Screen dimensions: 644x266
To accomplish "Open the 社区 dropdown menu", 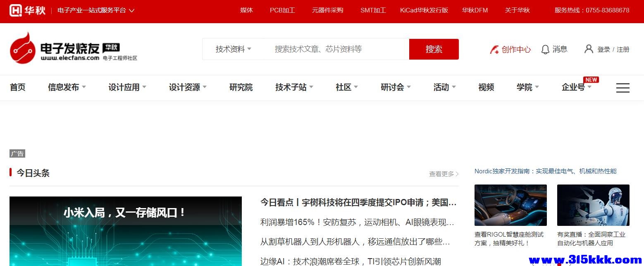I will tap(346, 87).
